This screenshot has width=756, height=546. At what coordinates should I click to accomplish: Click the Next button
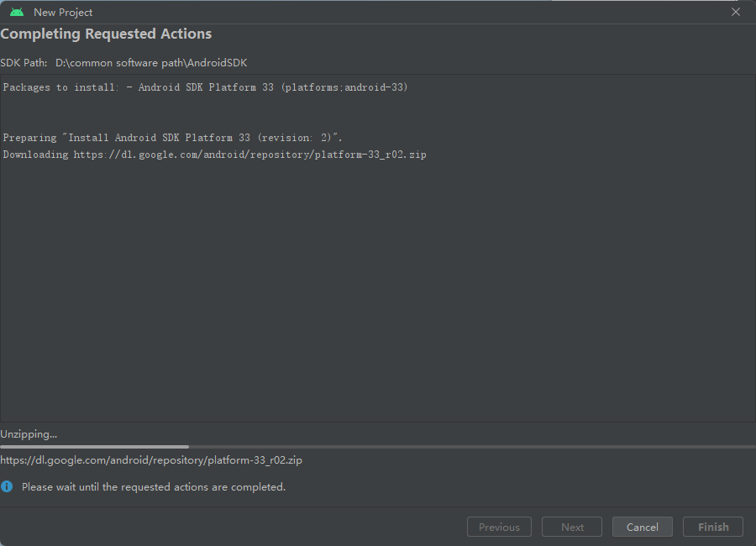pyautogui.click(x=572, y=527)
